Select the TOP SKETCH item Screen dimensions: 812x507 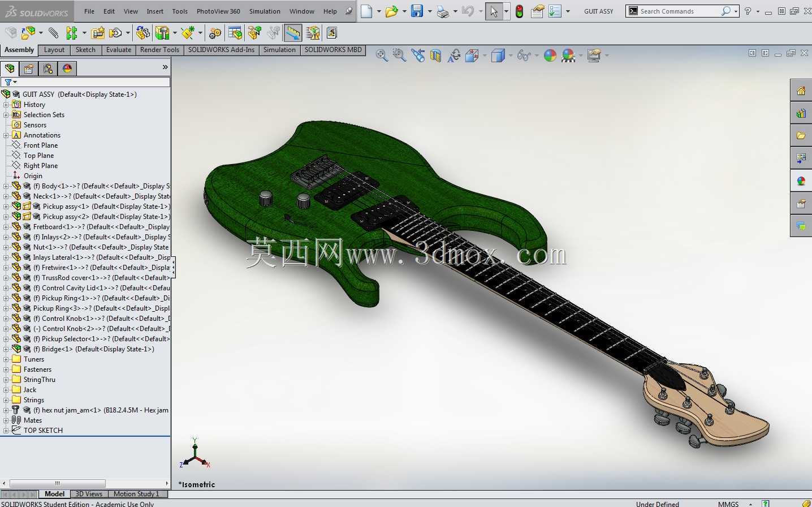coord(43,431)
